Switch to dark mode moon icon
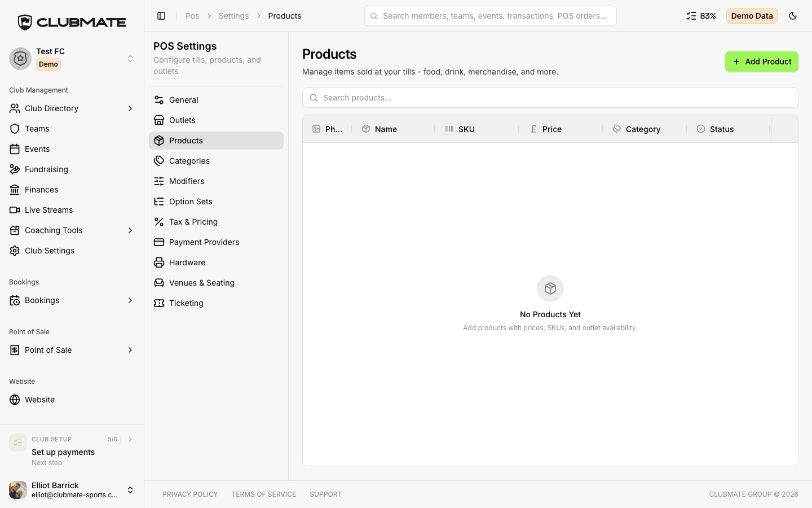This screenshot has width=812, height=508. coord(793,16)
